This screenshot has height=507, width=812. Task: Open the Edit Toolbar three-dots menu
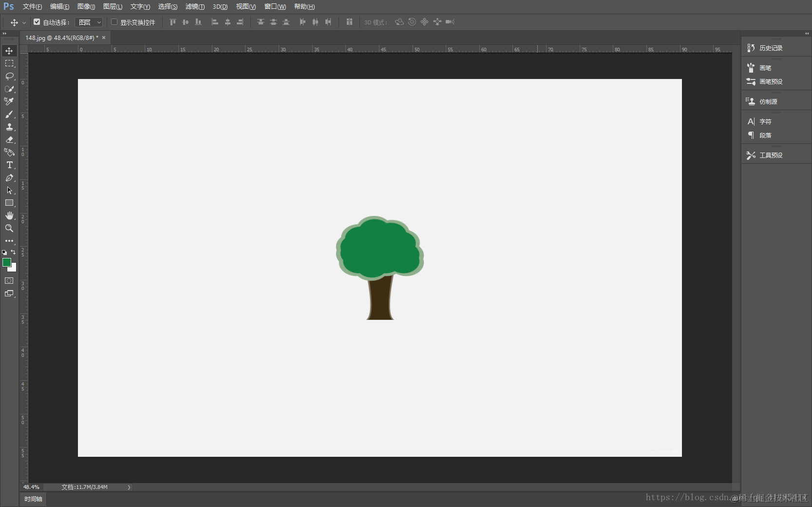pyautogui.click(x=9, y=241)
